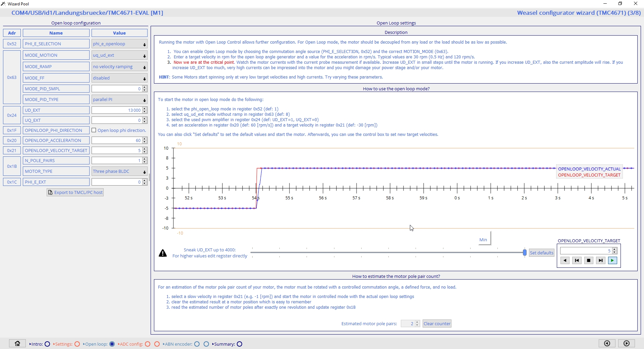Select the Open loop step radio button

point(112,344)
